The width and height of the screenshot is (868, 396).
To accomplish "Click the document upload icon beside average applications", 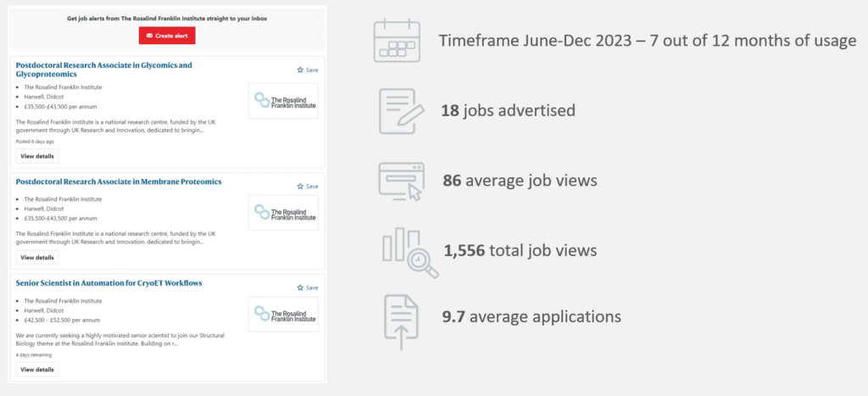I will [x=401, y=322].
